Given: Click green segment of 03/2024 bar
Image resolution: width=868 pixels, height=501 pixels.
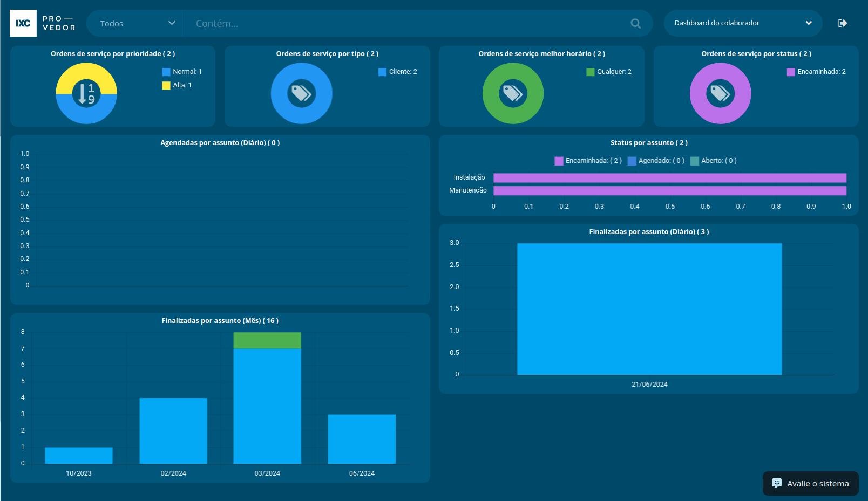Looking at the screenshot, I should tap(267, 340).
